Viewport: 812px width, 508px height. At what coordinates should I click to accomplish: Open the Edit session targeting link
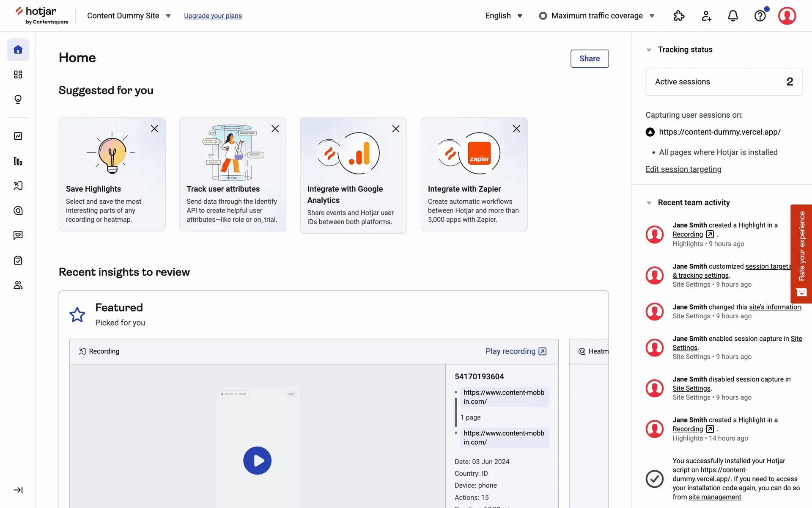tap(683, 169)
